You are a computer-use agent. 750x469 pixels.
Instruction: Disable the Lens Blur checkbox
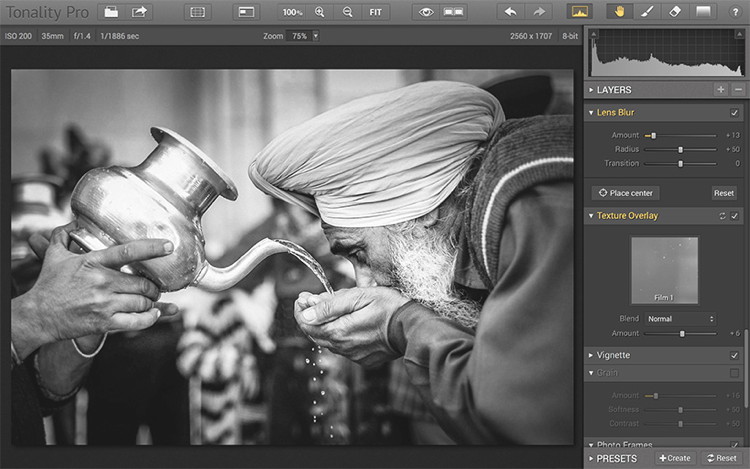click(x=735, y=113)
